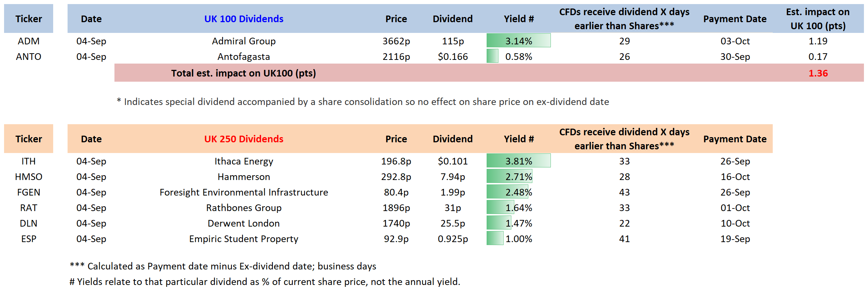Click the Payment Date header in UK 100 table
The height and width of the screenshot is (292, 868).
(x=735, y=19)
